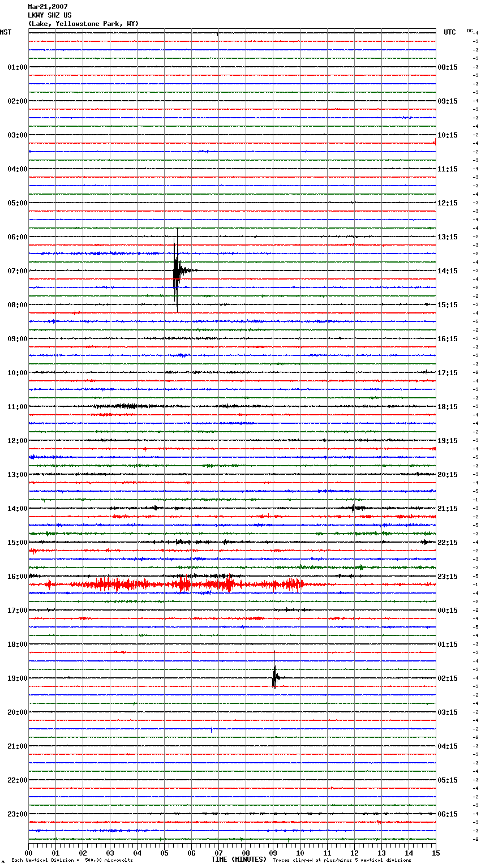The height and width of the screenshot is (868, 481).
Task: Click the "Each Vertical Division = 500.00 microvolts" note
Action: [x=72, y=860]
